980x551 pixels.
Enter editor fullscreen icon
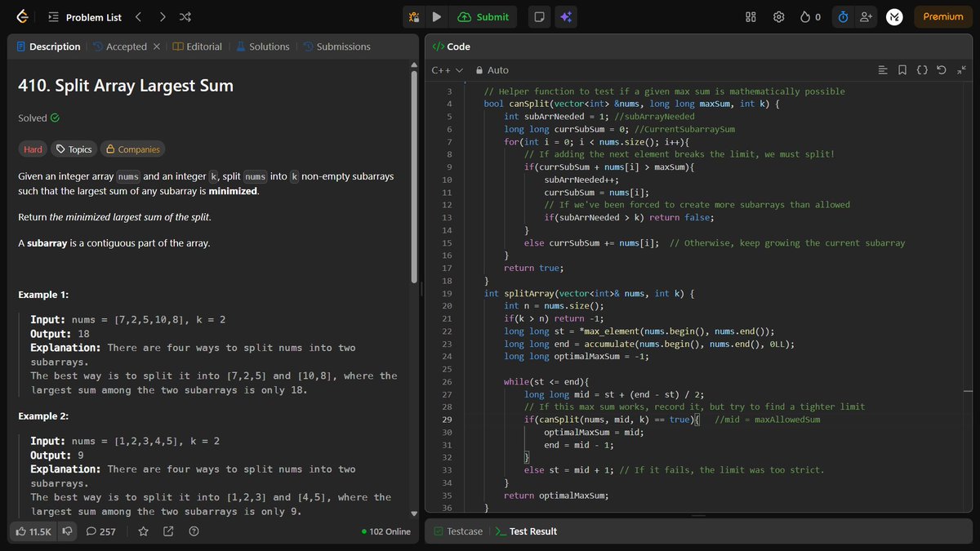pos(960,70)
